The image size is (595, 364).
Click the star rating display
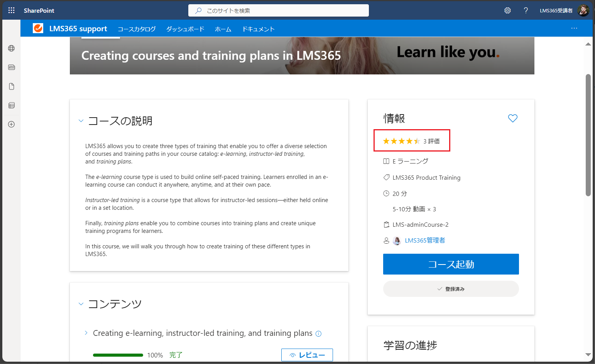click(401, 141)
